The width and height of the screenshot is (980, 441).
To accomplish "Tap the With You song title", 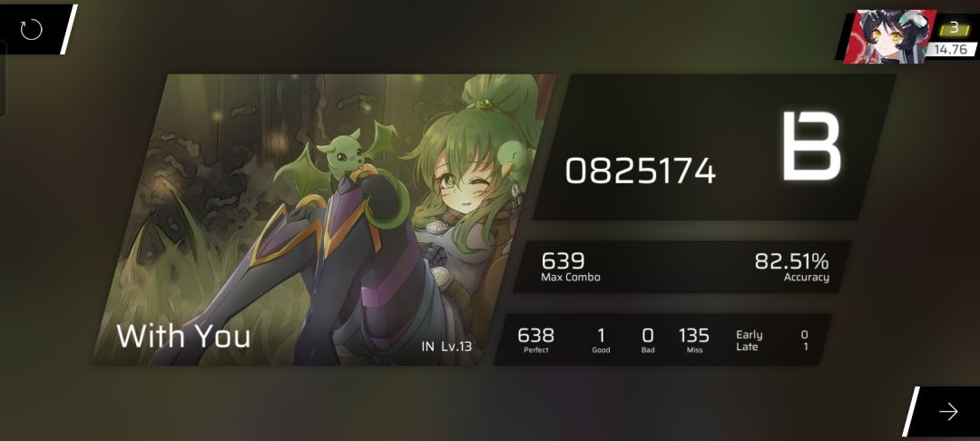I will coord(183,336).
